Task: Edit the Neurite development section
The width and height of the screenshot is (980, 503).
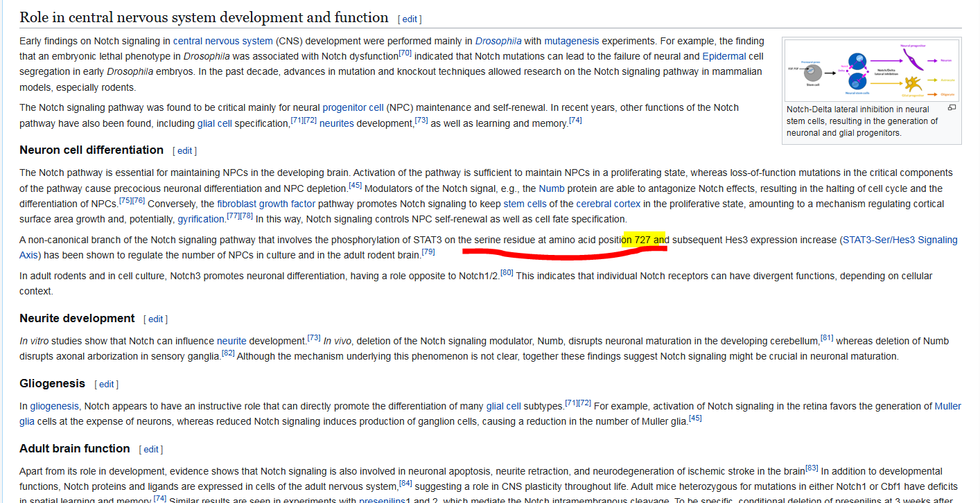Action: click(x=155, y=319)
